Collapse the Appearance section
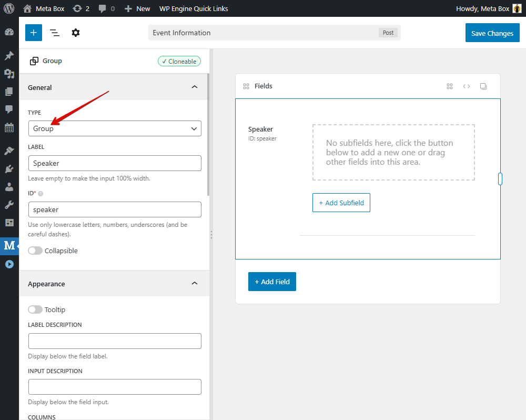Viewport: 526px width, 420px height. (195, 284)
